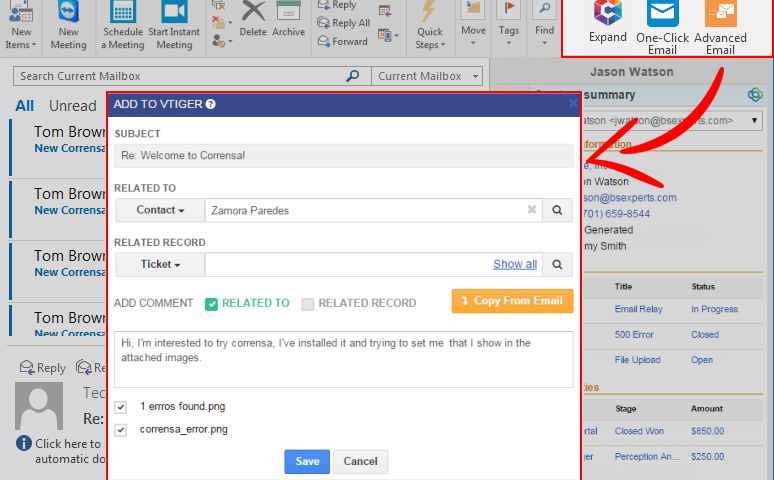This screenshot has width=774, height=480.
Task: Archive the selected email
Action: [x=289, y=20]
